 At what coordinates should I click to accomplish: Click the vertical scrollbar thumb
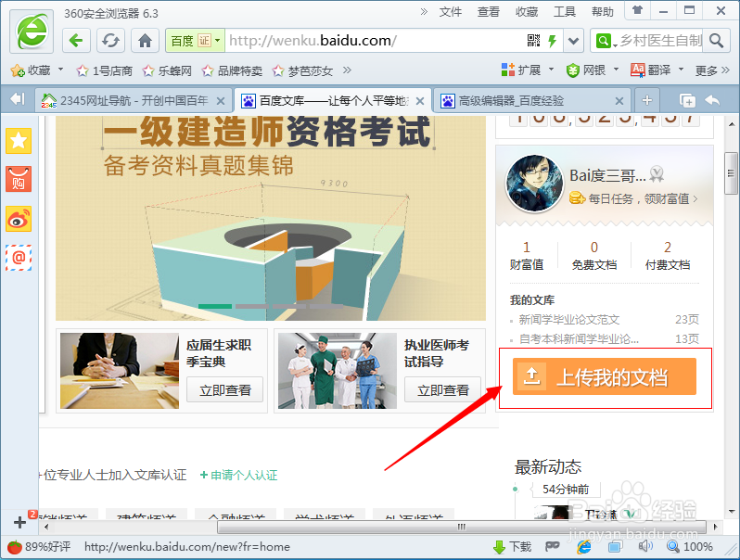point(731,173)
